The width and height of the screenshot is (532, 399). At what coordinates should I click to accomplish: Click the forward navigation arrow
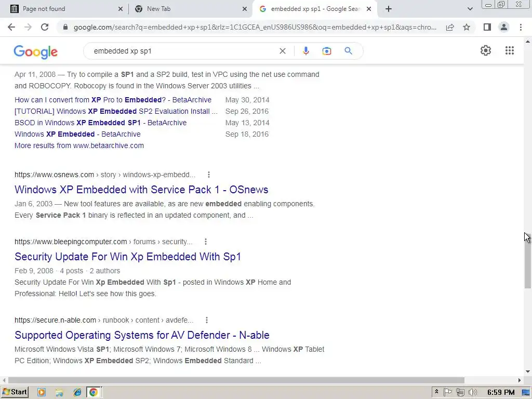(28, 27)
